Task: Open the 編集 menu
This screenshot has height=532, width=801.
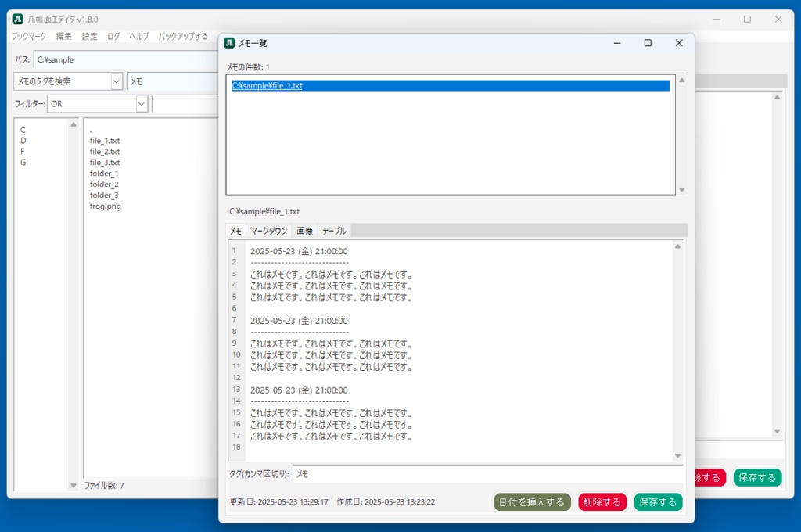Action: click(x=64, y=36)
